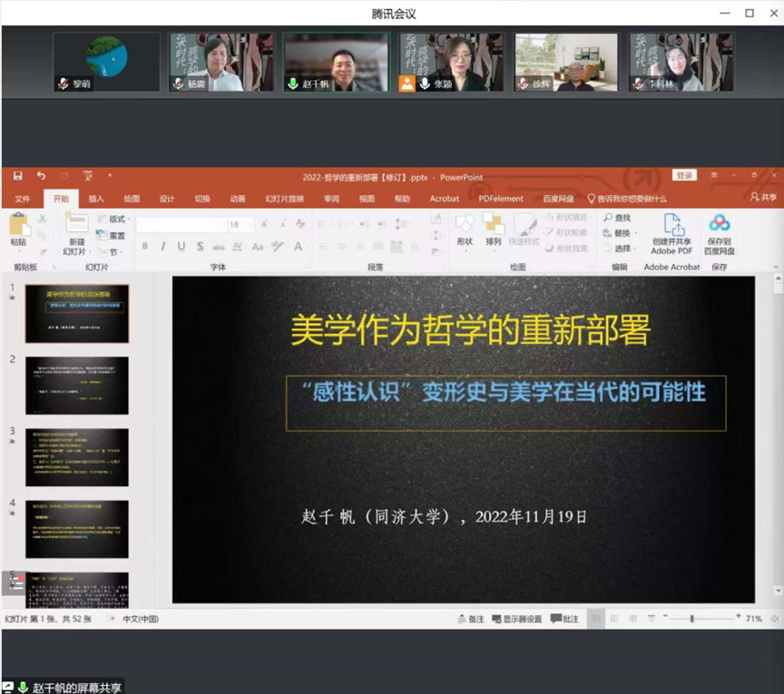Toggle Italic formatting button
The image size is (784, 694).
163,246
